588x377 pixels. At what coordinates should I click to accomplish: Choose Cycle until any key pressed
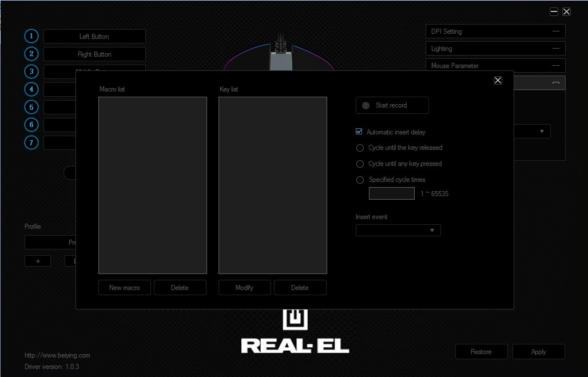[360, 164]
